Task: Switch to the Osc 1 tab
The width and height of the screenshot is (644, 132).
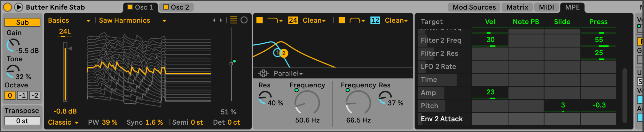Action: tap(141, 7)
